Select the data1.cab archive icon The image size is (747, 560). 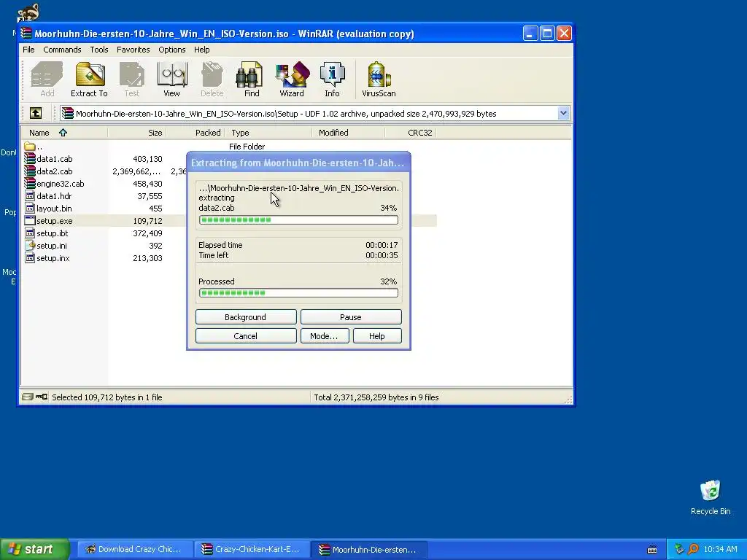[x=29, y=158]
